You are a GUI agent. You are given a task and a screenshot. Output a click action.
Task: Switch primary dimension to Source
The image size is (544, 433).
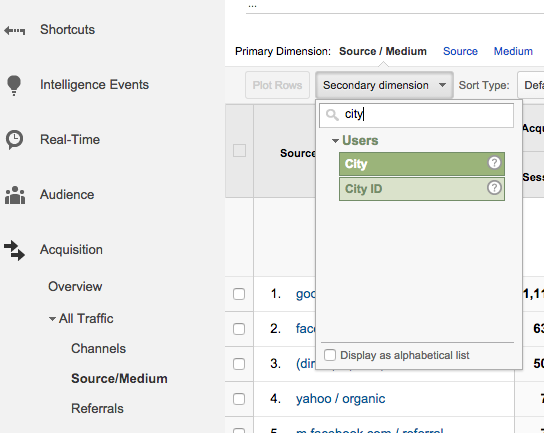pos(460,51)
